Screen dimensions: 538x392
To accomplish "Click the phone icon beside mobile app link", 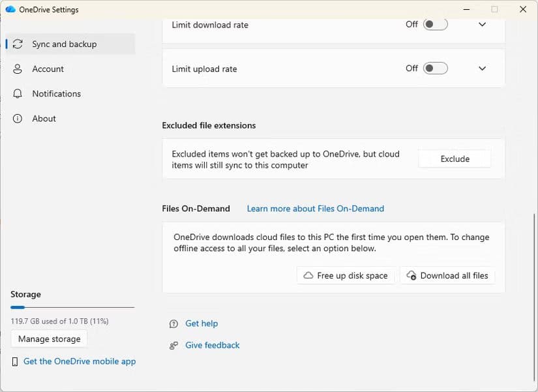I will point(15,361).
